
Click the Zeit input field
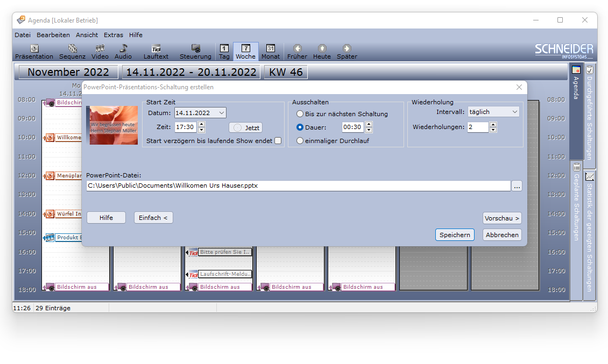[x=186, y=127]
